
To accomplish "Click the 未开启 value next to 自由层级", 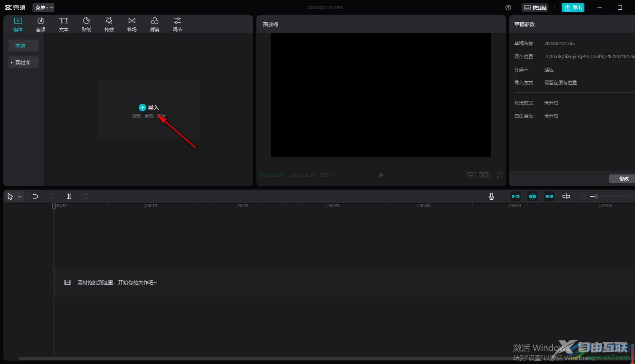I will click(551, 116).
